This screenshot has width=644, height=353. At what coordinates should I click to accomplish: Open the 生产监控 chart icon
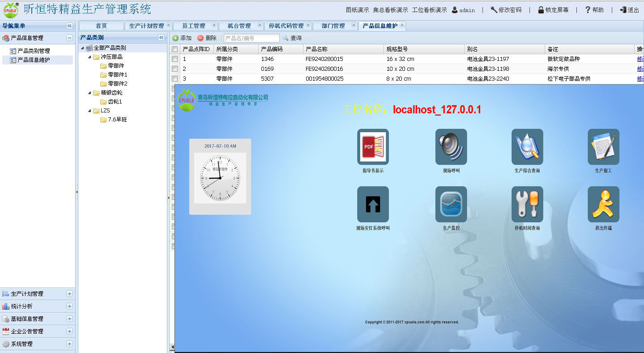(x=451, y=204)
